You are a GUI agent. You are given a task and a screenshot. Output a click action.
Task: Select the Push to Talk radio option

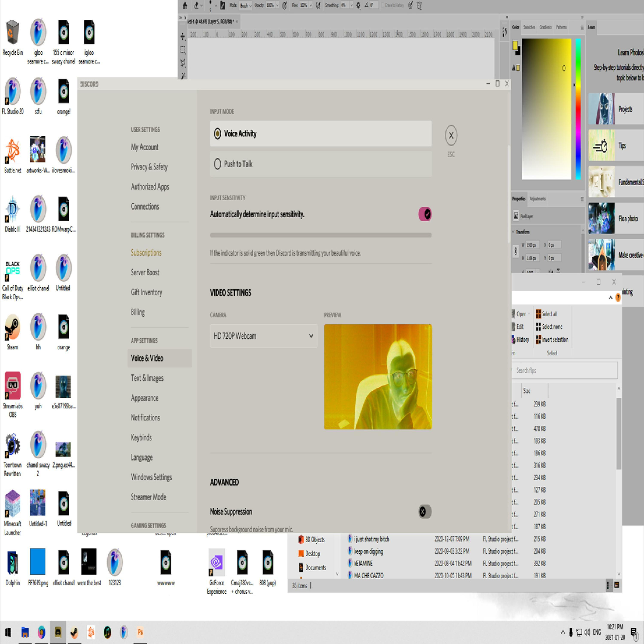pyautogui.click(x=217, y=164)
